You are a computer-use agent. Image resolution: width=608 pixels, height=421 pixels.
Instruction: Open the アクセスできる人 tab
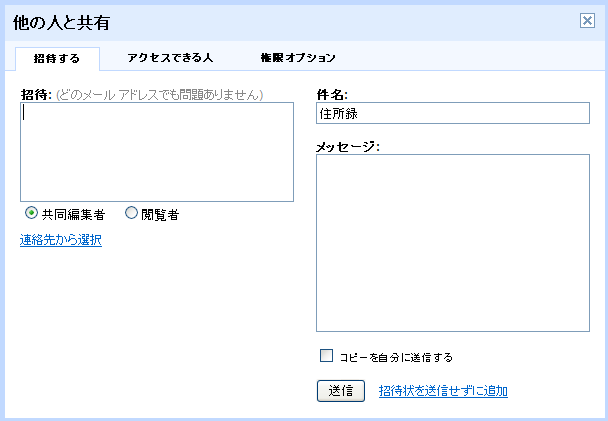[x=170, y=58]
